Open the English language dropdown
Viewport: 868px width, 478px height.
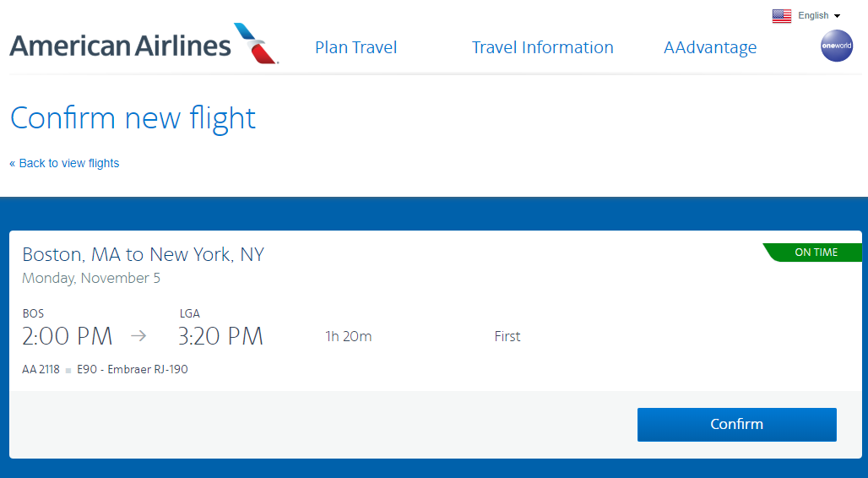click(813, 16)
